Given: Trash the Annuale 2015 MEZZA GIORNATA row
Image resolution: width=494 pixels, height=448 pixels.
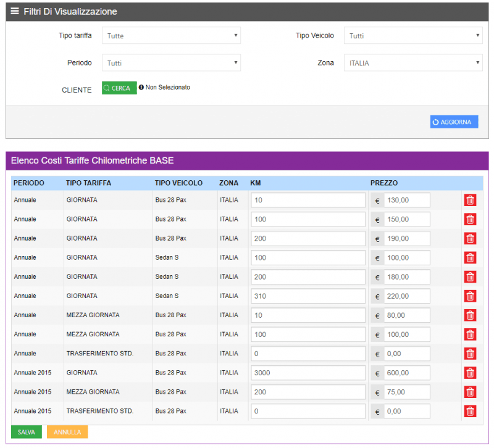Looking at the screenshot, I should pyautogui.click(x=470, y=392).
